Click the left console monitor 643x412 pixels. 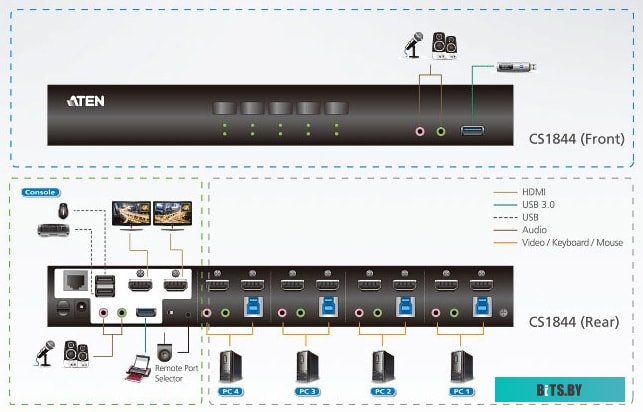pos(131,214)
